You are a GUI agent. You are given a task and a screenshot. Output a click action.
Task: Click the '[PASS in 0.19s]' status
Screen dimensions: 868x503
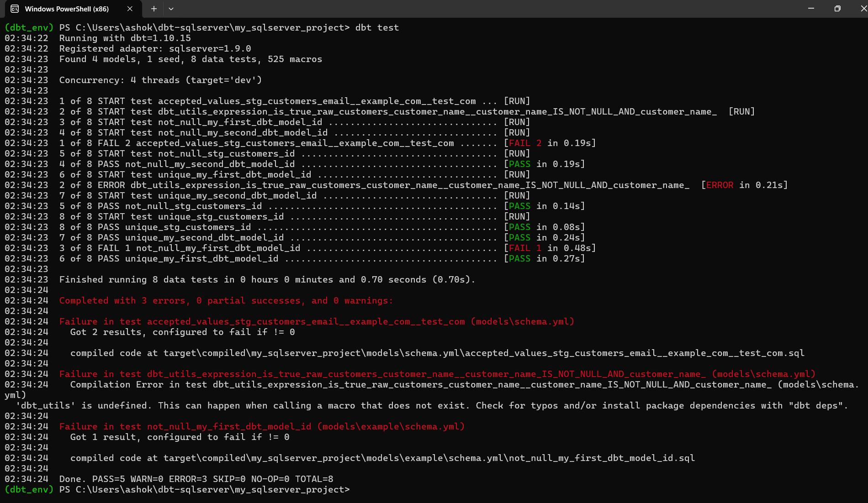[x=544, y=164]
